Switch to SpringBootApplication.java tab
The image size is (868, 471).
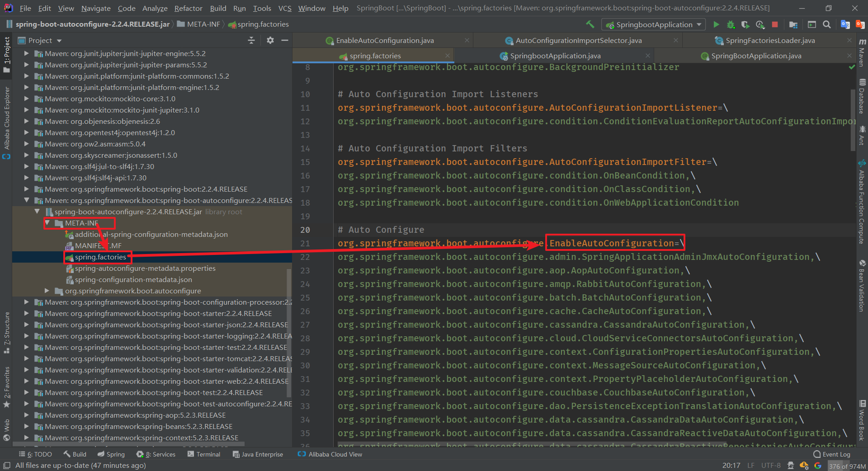[756, 56]
